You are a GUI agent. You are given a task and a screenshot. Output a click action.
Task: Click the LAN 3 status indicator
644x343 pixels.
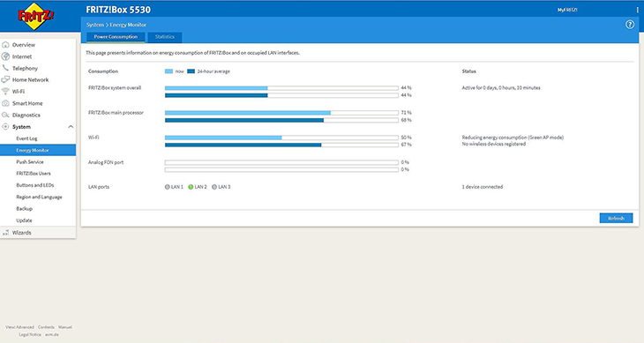pos(214,187)
